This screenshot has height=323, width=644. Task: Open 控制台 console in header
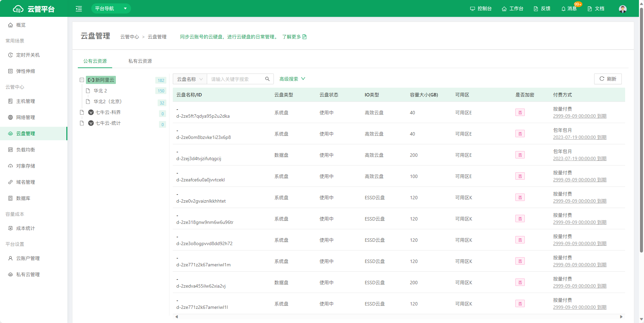481,9
